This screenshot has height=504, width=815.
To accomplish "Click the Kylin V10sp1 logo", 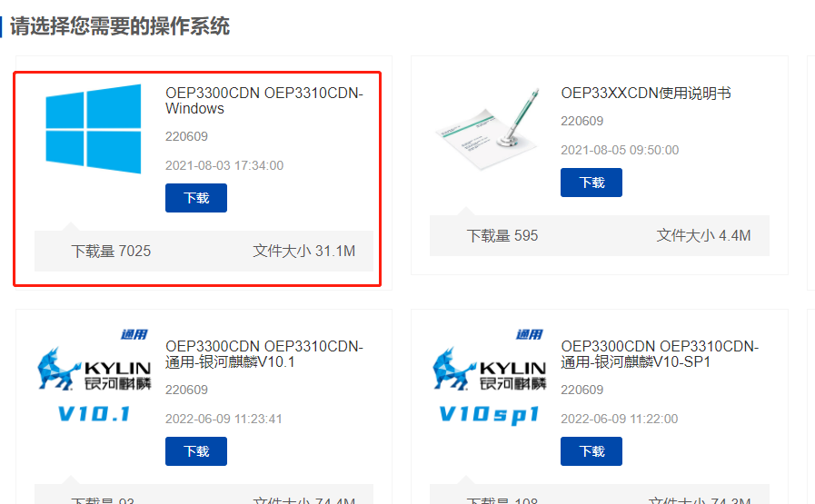I will point(489,377).
